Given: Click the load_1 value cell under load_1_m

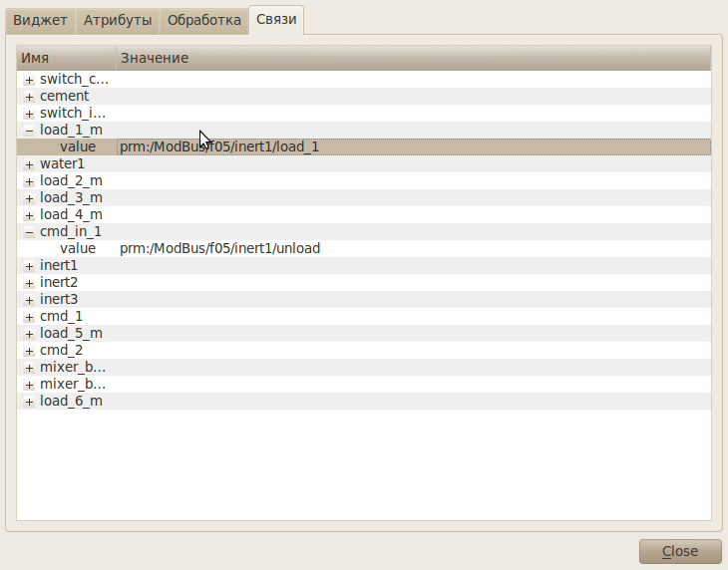Looking at the screenshot, I should (219, 146).
